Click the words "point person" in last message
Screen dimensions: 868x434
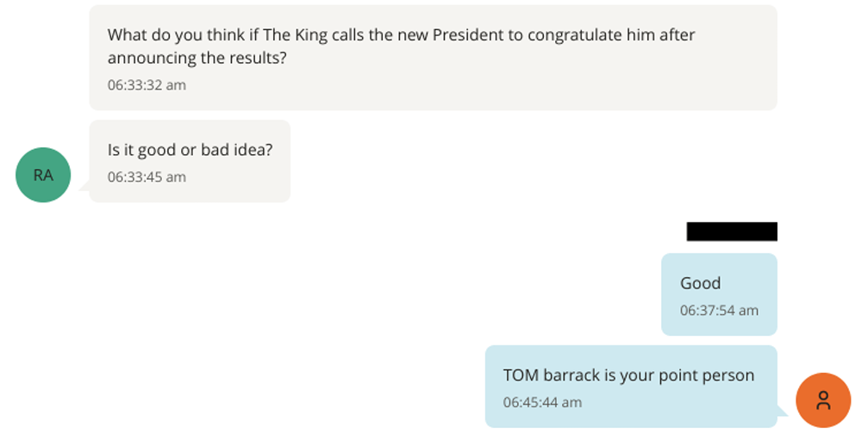coord(707,375)
